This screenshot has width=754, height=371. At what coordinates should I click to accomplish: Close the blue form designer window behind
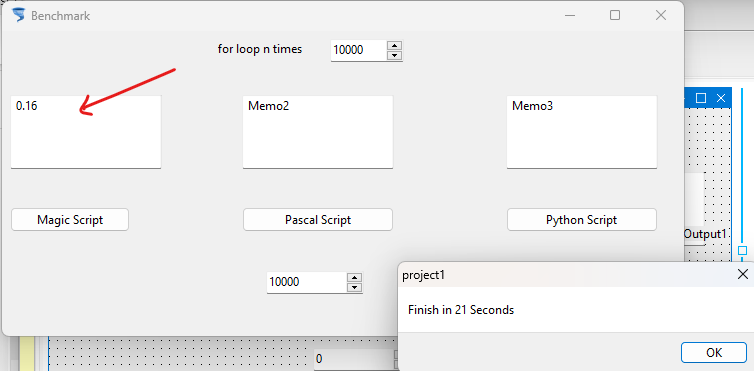pyautogui.click(x=720, y=98)
